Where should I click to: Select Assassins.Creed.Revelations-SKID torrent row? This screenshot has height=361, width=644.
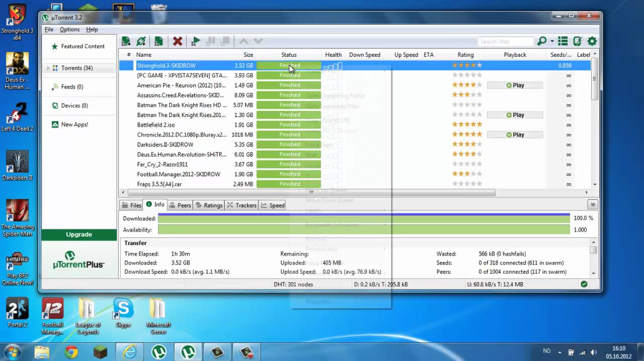pos(355,95)
